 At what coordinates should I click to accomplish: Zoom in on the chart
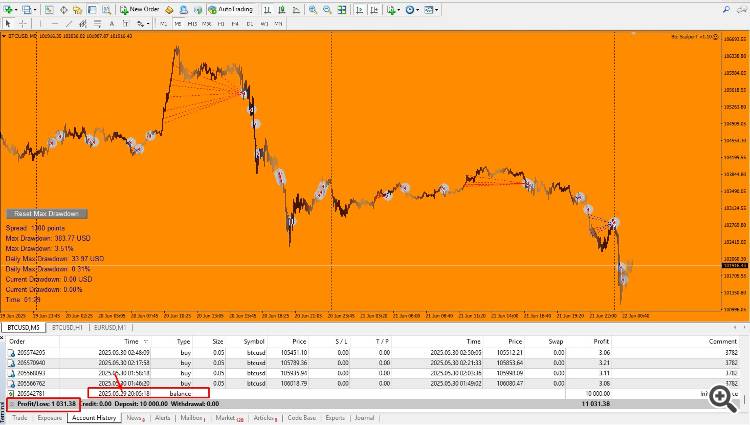pyautogui.click(x=313, y=10)
